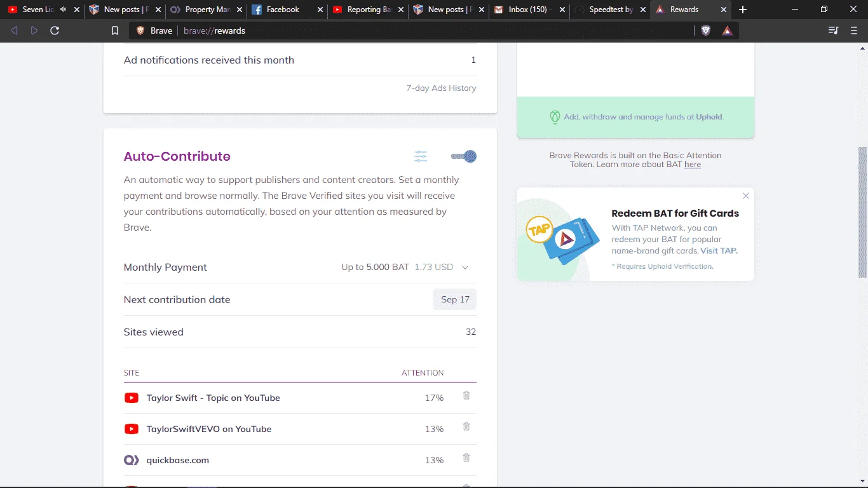
Task: Switch to the Facebook tab
Action: tap(283, 10)
